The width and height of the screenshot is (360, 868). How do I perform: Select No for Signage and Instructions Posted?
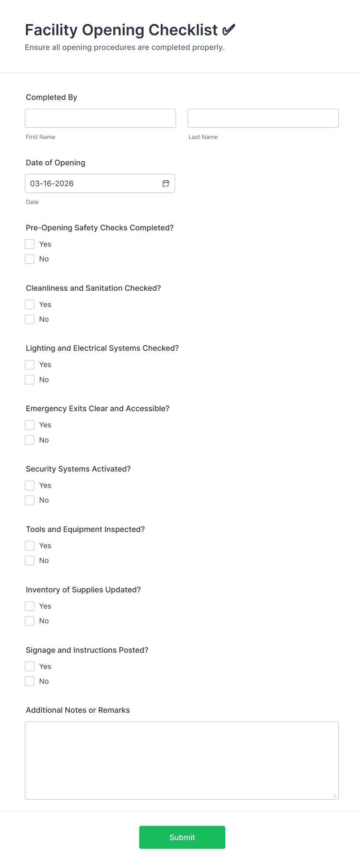coord(30,681)
